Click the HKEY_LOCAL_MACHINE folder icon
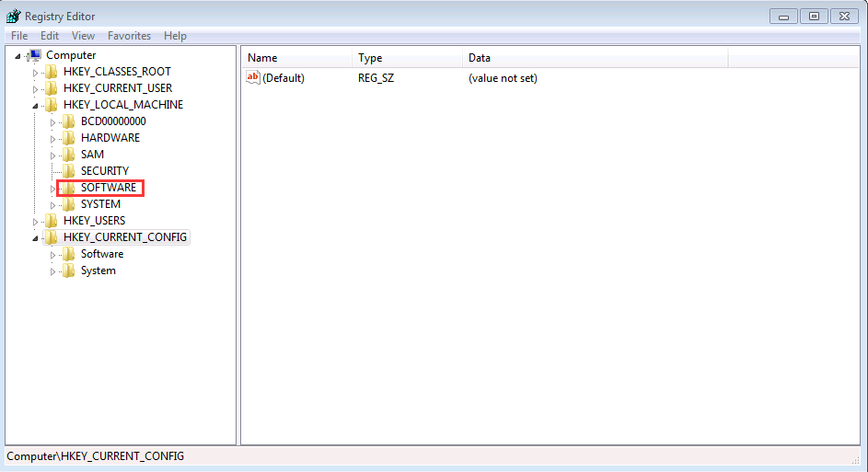 [51, 105]
